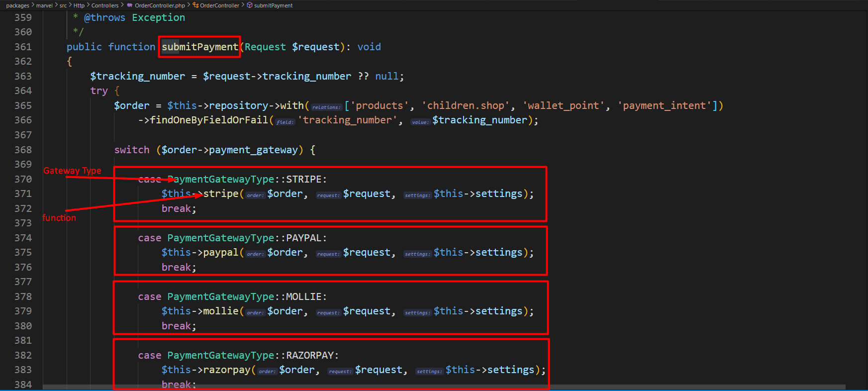This screenshot has height=391, width=868.
Task: Select the src breadcrumb item
Action: click(x=63, y=5)
